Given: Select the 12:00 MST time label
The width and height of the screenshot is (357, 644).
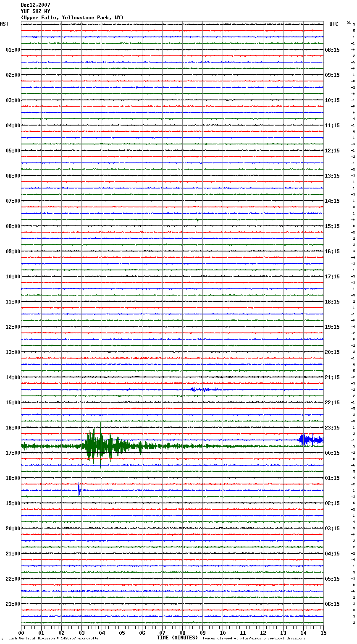Looking at the screenshot, I should click(x=13, y=327).
